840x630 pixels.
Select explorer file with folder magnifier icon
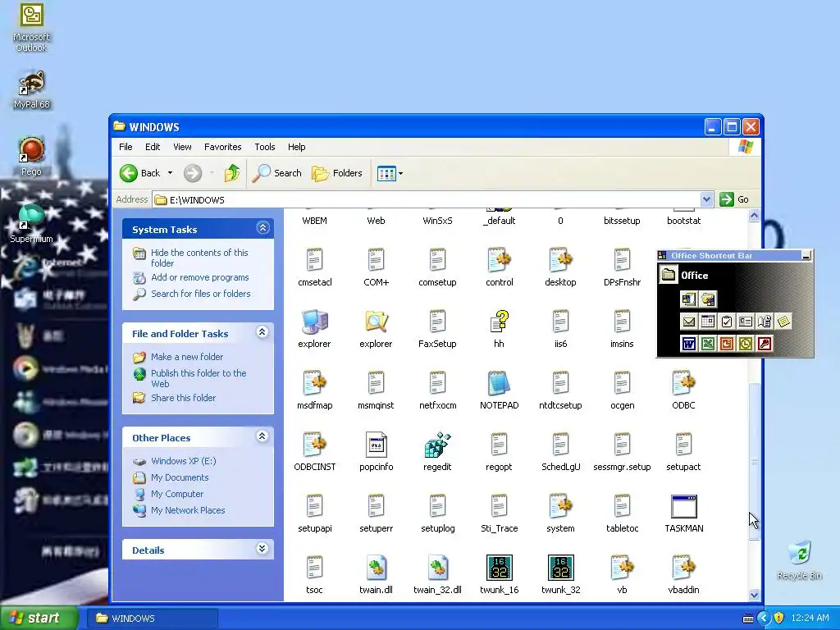376,322
